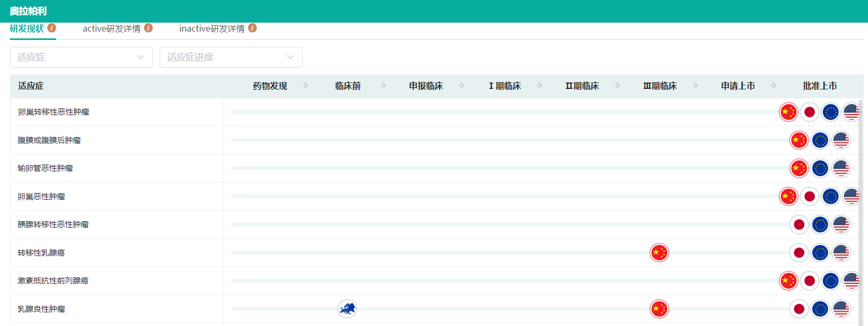Select 卵巢恶性肿瘤 indication label
Viewport: 868px width, 326px height.
[x=42, y=197]
